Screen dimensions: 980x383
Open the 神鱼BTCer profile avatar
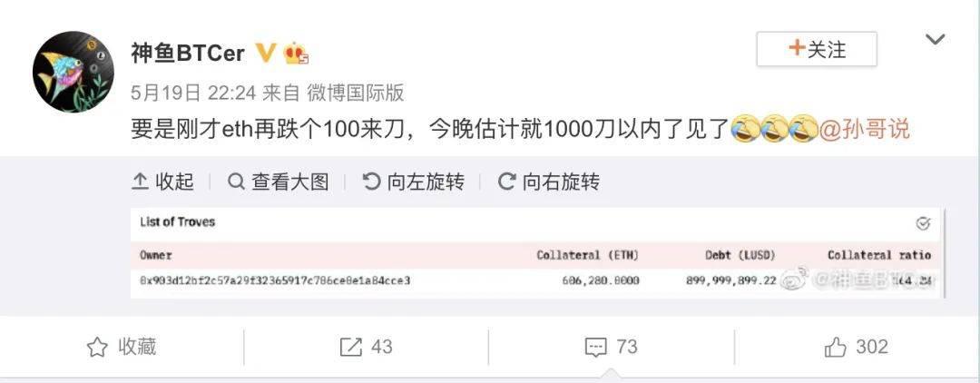73,72
